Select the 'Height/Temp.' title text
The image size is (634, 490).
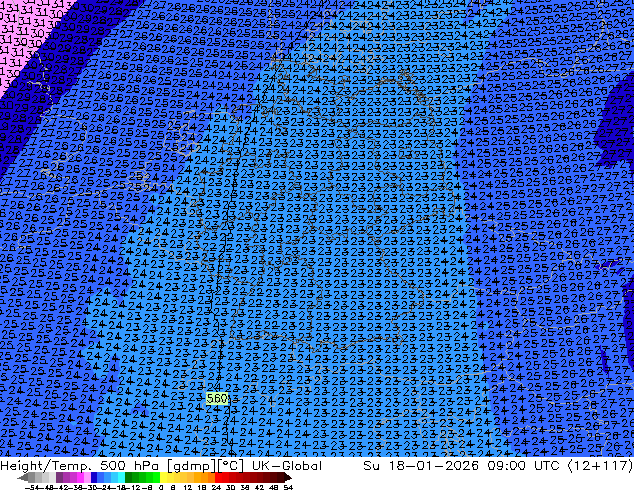44,466
